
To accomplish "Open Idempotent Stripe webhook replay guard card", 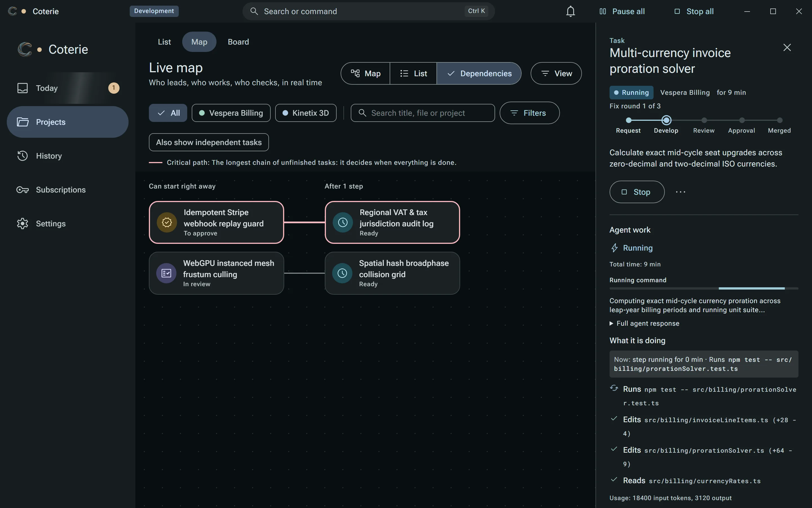I will (x=217, y=222).
